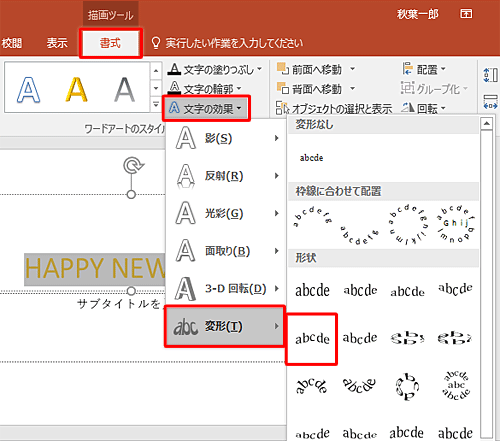Switch to the 校閲 ribbon tab

[x=11, y=43]
